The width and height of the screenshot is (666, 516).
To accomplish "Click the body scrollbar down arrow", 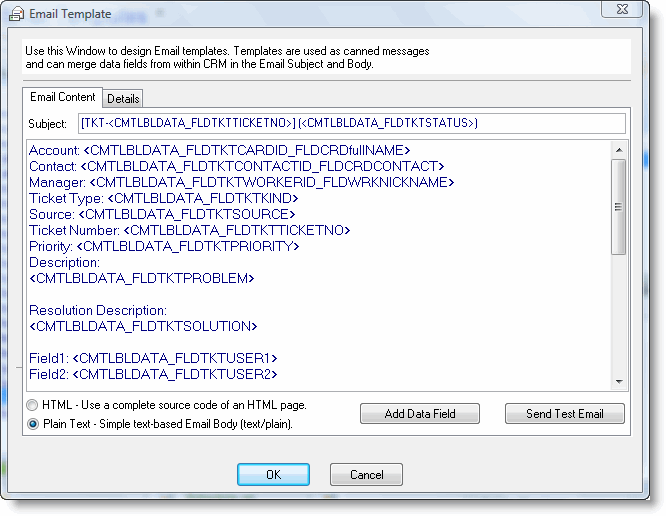I will pyautogui.click(x=619, y=381).
